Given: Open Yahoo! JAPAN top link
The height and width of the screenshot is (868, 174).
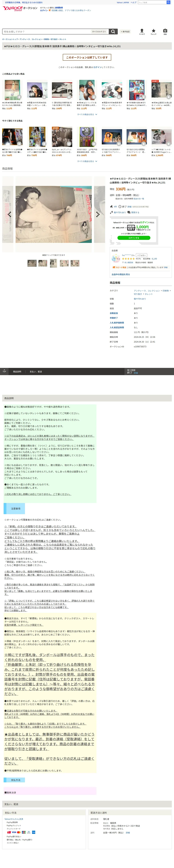Looking at the screenshot, I should coord(123,2).
